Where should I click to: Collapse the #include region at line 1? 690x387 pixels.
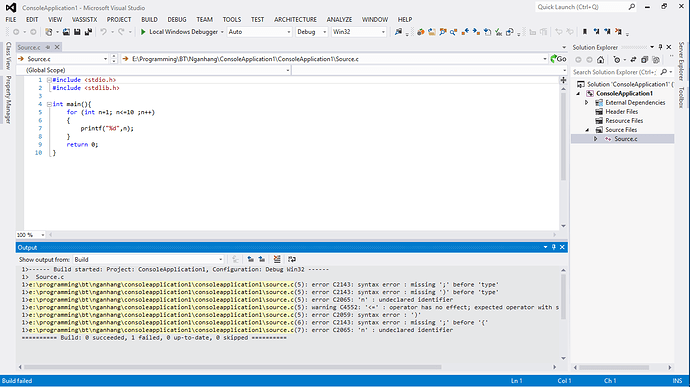click(49, 80)
